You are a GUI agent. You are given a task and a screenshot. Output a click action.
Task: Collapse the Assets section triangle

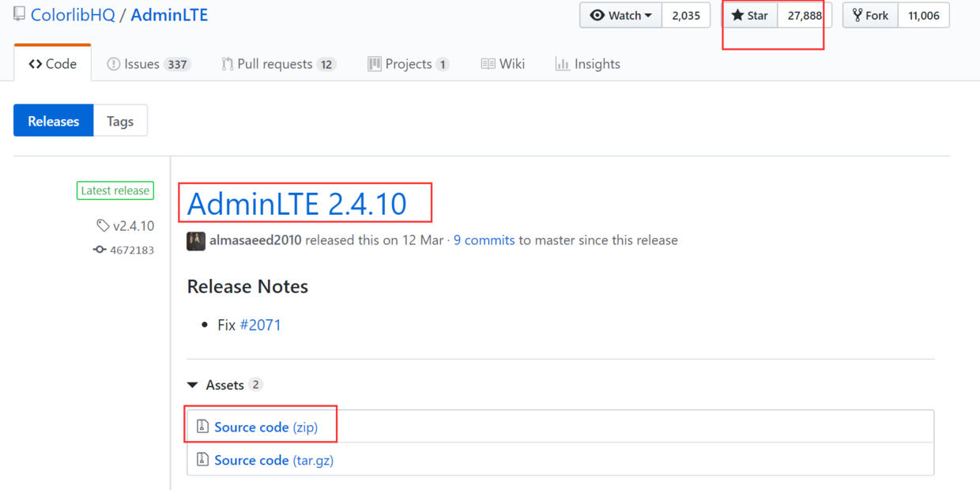(x=193, y=385)
